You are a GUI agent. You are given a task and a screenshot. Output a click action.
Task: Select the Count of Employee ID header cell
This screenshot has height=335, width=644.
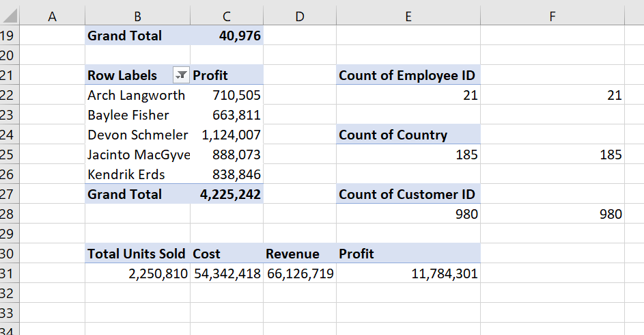point(407,76)
